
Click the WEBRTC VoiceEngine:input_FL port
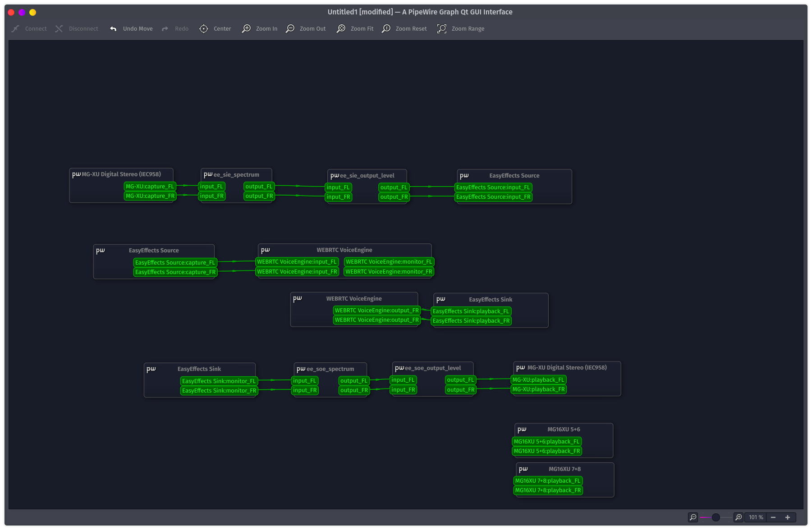[297, 261]
